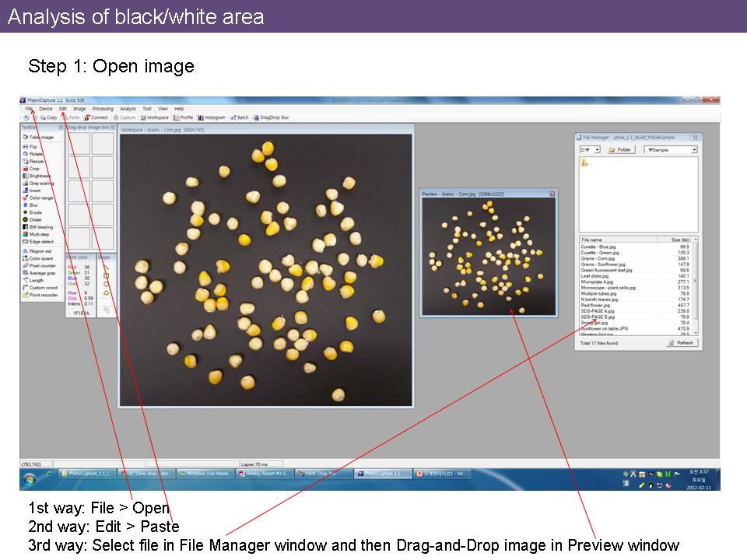Choose the Brightness tool
The height and width of the screenshot is (560, 747).
pos(38,176)
